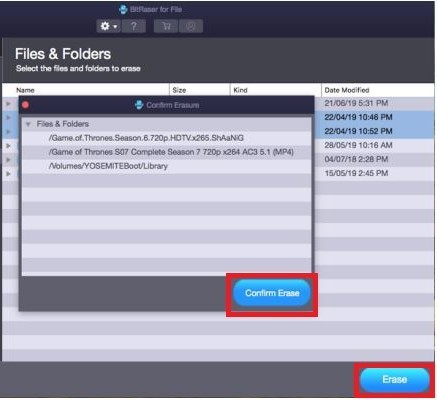Select the Files & Folders tree label
This screenshot has width=437, height=400.
click(x=63, y=124)
